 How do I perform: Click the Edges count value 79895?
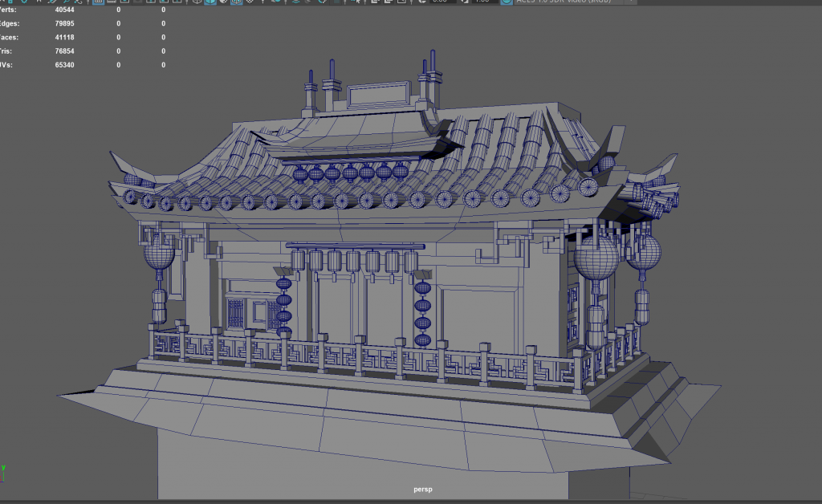64,23
